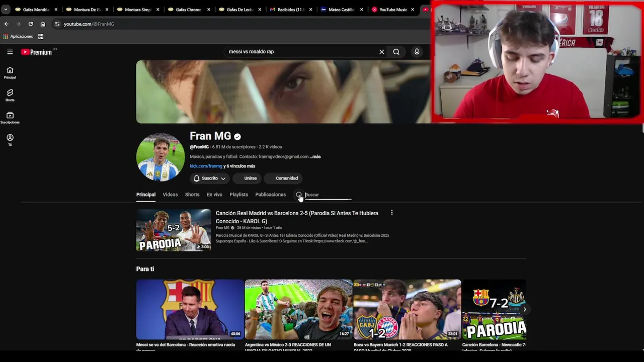Switch to the Recibidos Gmail browser tab
The height and width of the screenshot is (362, 644).
(x=290, y=10)
